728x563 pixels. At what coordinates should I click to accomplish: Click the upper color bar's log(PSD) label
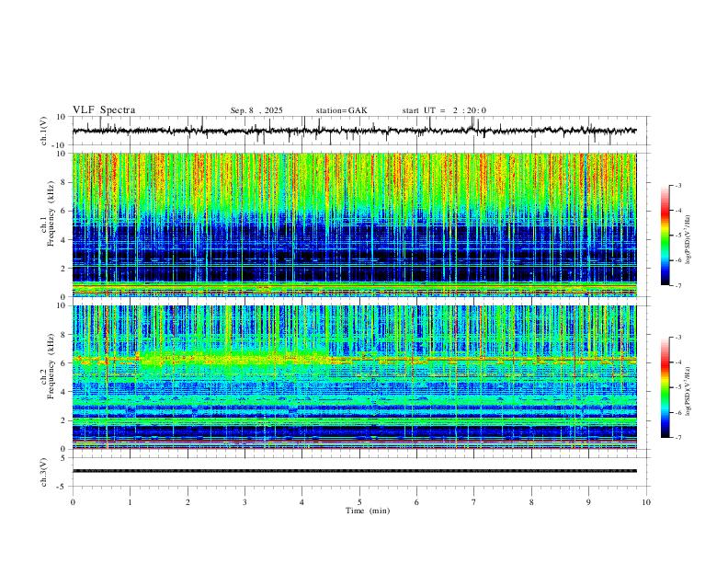coord(688,240)
